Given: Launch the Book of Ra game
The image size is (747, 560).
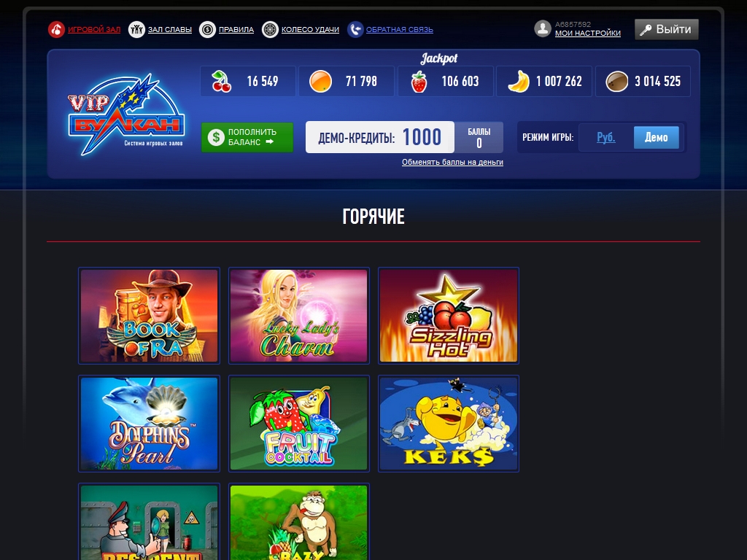Looking at the screenshot, I should [x=149, y=316].
